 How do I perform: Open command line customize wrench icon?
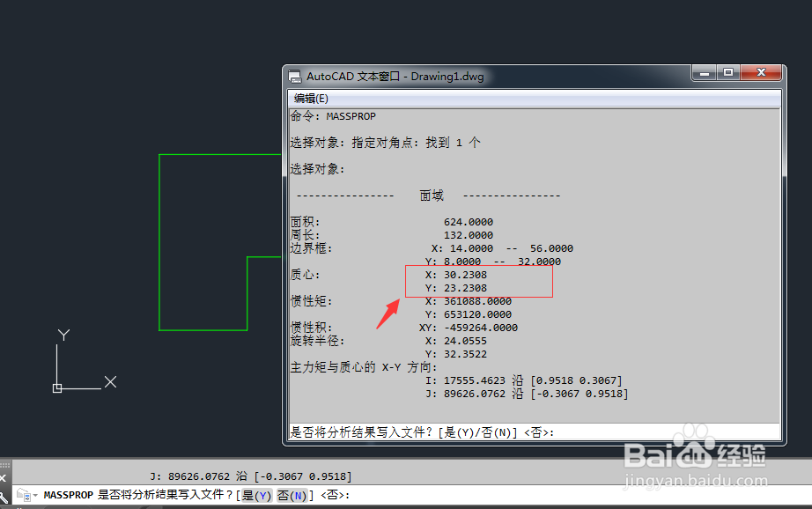pos(4,497)
